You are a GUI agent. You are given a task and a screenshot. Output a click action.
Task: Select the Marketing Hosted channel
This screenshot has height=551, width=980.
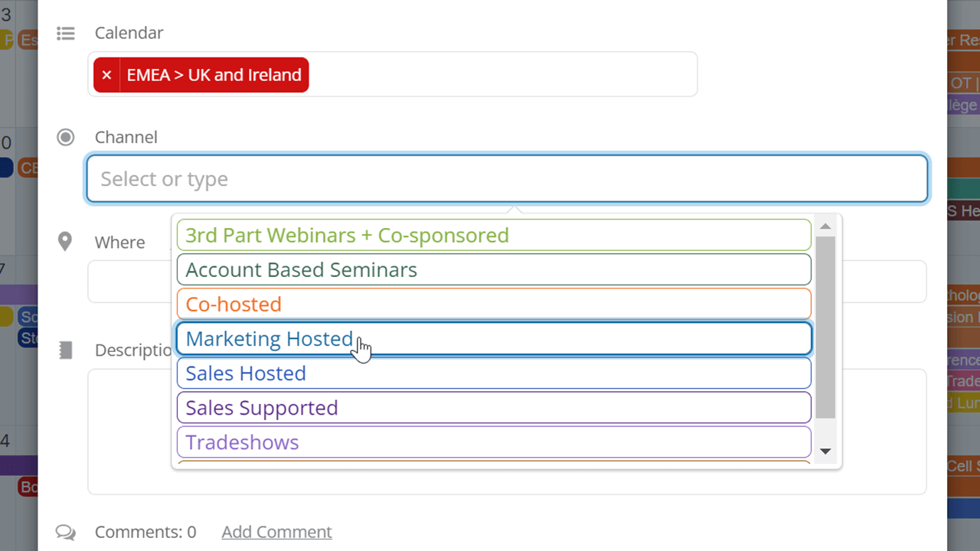tap(494, 338)
